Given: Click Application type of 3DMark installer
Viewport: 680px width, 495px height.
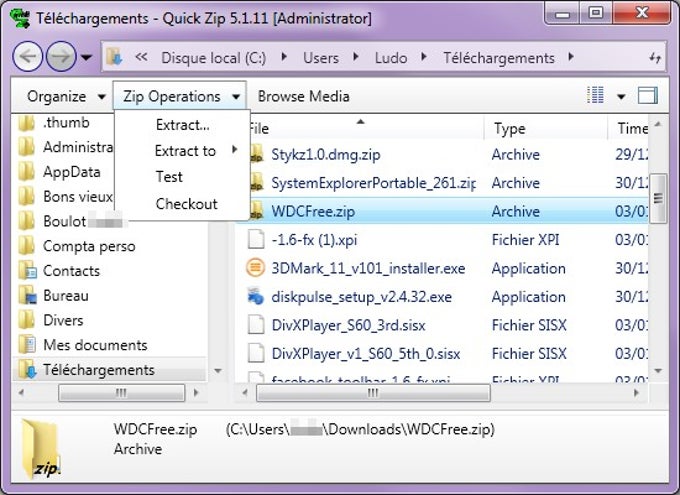Looking at the screenshot, I should pyautogui.click(x=528, y=269).
